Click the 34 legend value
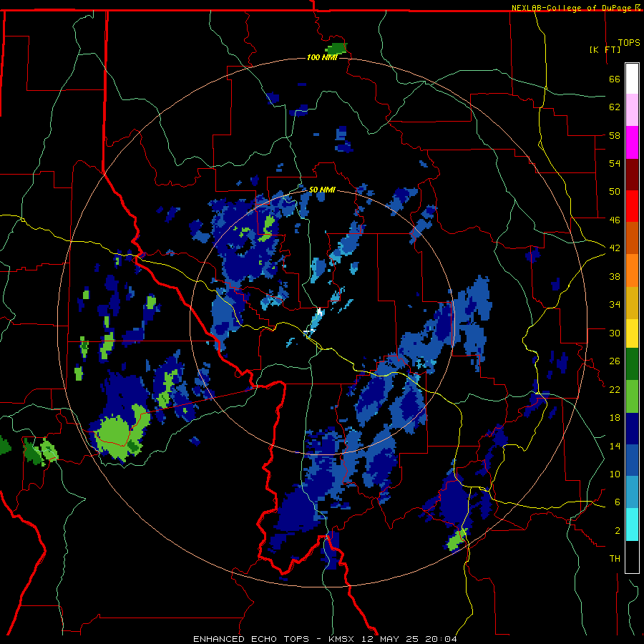The width and height of the screenshot is (644, 644). click(x=615, y=304)
